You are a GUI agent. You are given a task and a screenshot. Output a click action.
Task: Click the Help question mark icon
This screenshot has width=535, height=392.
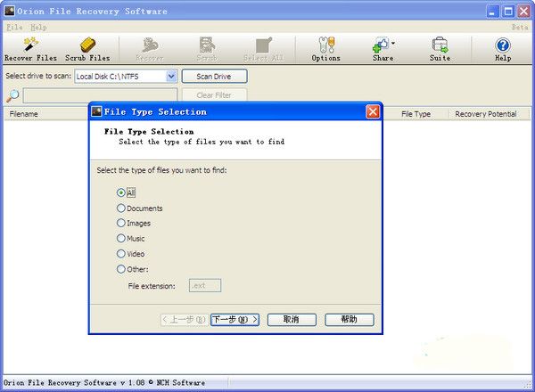coord(503,45)
